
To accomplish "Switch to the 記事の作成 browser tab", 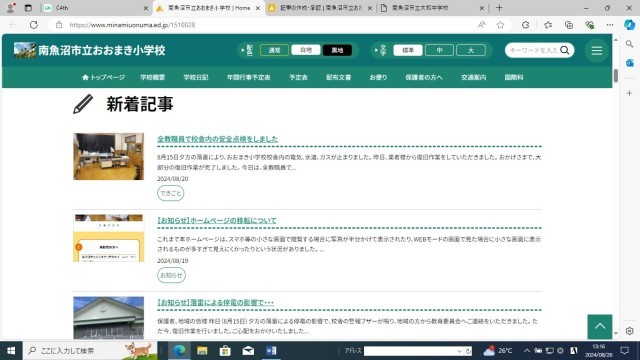I will (x=320, y=8).
